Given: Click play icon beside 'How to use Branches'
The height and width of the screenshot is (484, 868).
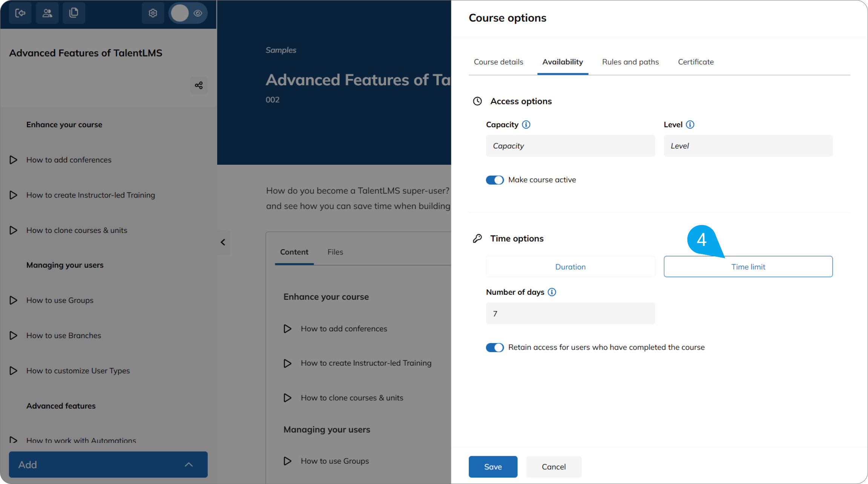Looking at the screenshot, I should pyautogui.click(x=13, y=335).
